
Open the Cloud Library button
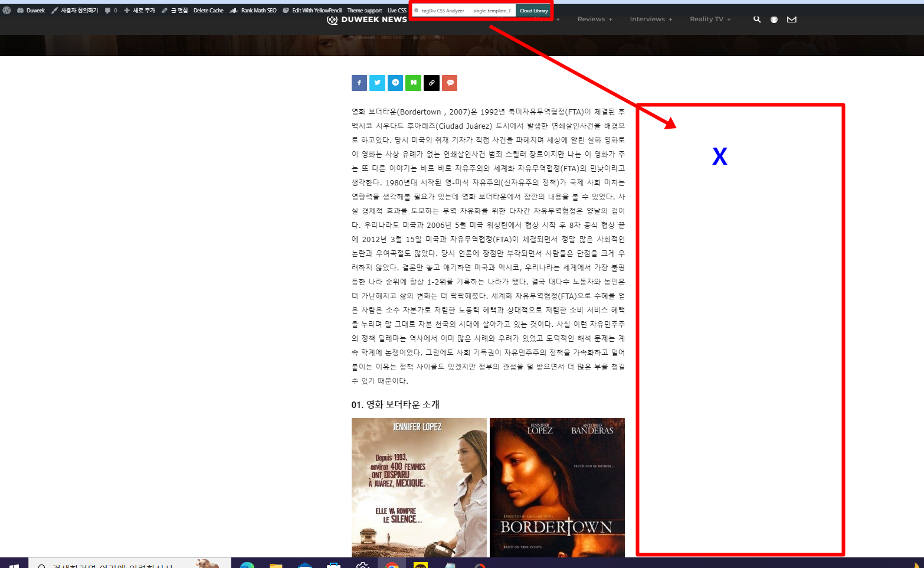(533, 11)
